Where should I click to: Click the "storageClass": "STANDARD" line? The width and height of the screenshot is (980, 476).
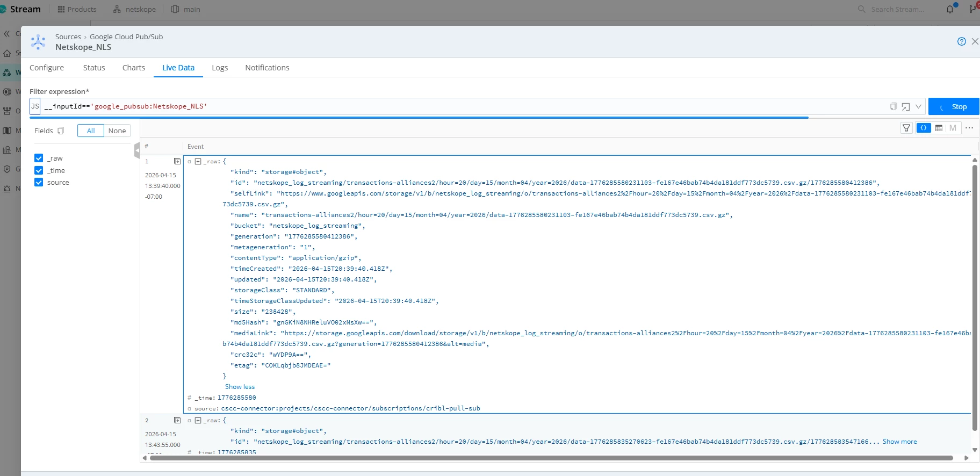[x=282, y=290]
